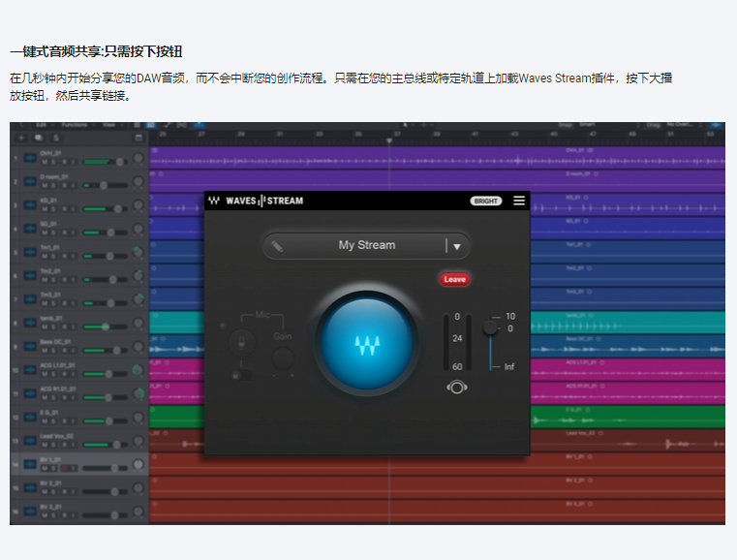737x560 pixels.
Task: Toggle the BRIGHT theme switch
Action: coord(486,201)
